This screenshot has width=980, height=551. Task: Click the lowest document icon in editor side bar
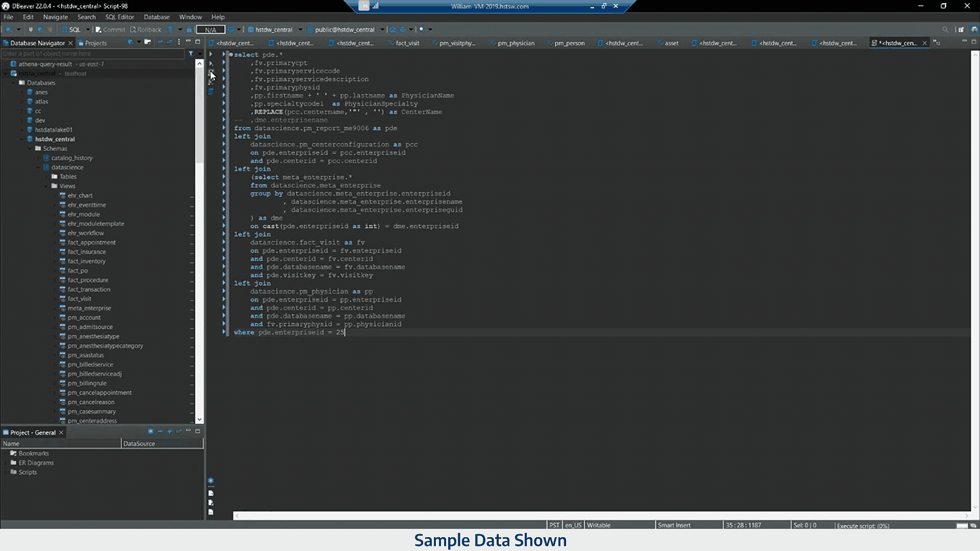tap(210, 512)
